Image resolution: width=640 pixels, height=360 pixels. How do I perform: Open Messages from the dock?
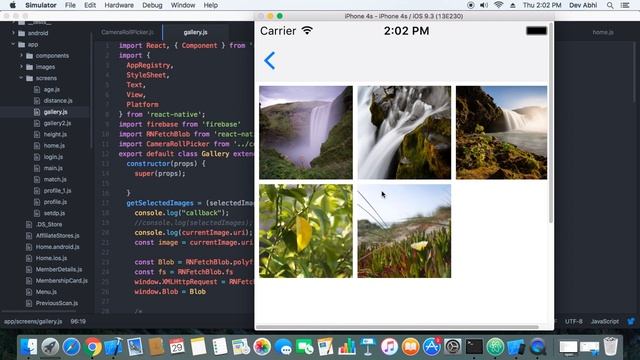283,347
